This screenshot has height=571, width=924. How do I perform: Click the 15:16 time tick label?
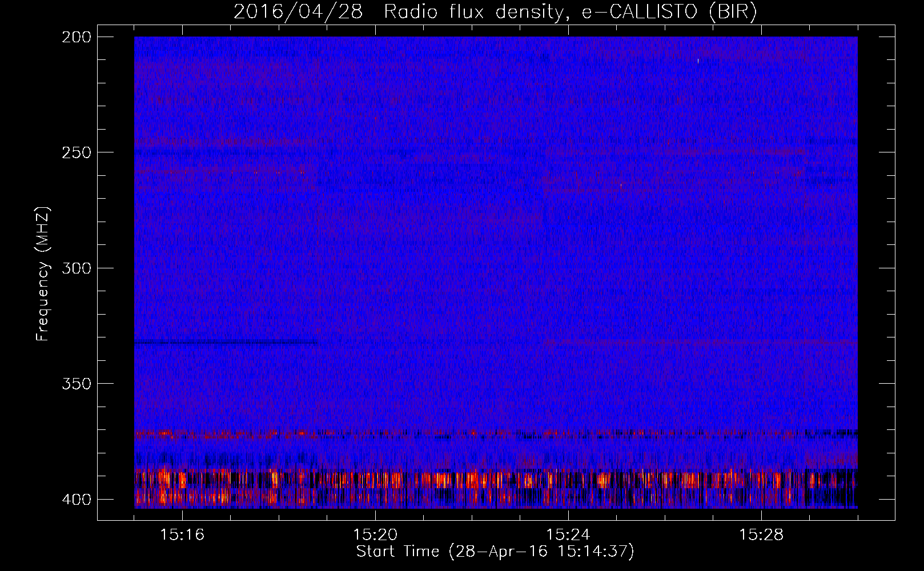(x=182, y=534)
